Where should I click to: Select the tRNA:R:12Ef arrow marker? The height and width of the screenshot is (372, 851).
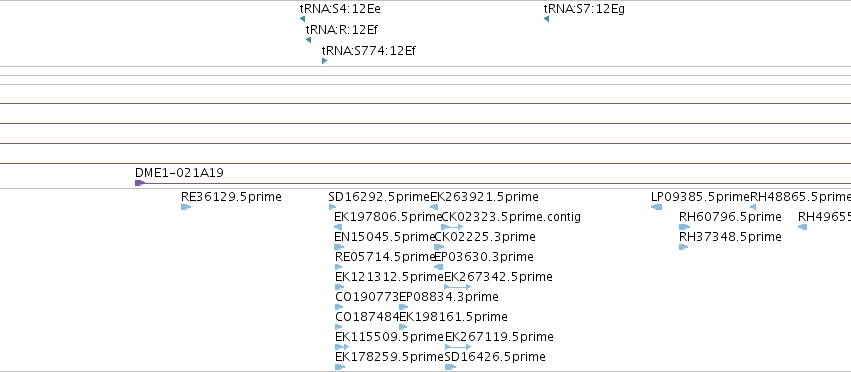click(x=308, y=40)
